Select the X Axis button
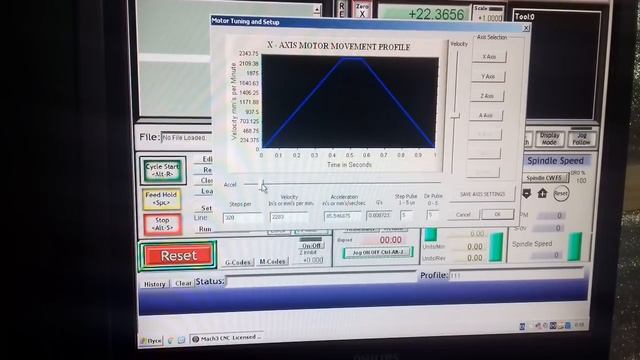Image resolution: width=640 pixels, height=360 pixels. coord(489,57)
